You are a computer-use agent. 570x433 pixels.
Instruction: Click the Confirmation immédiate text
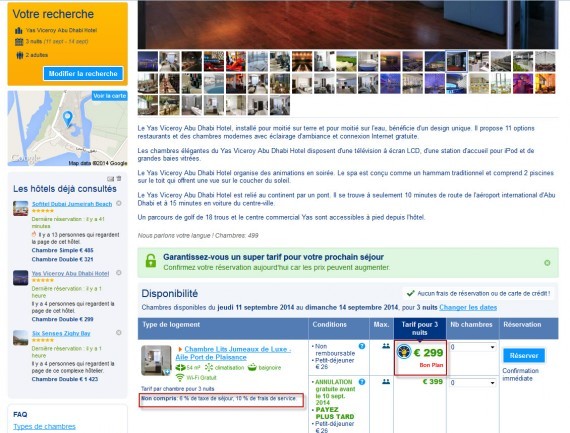pyautogui.click(x=521, y=374)
